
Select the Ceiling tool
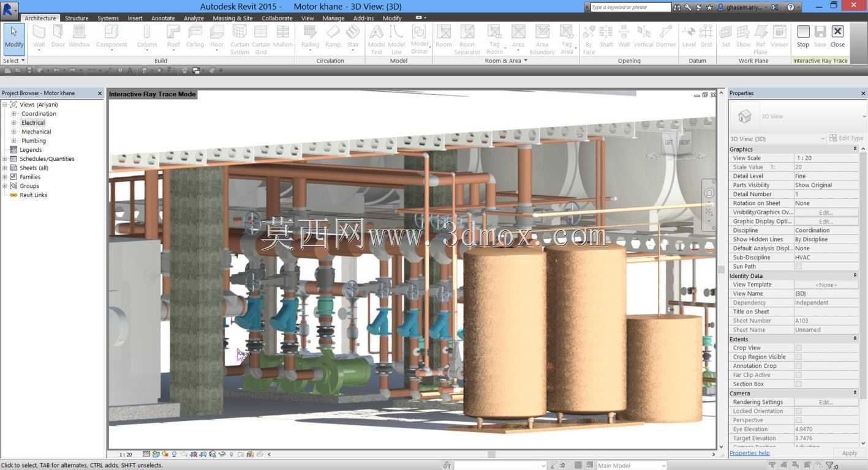195,37
